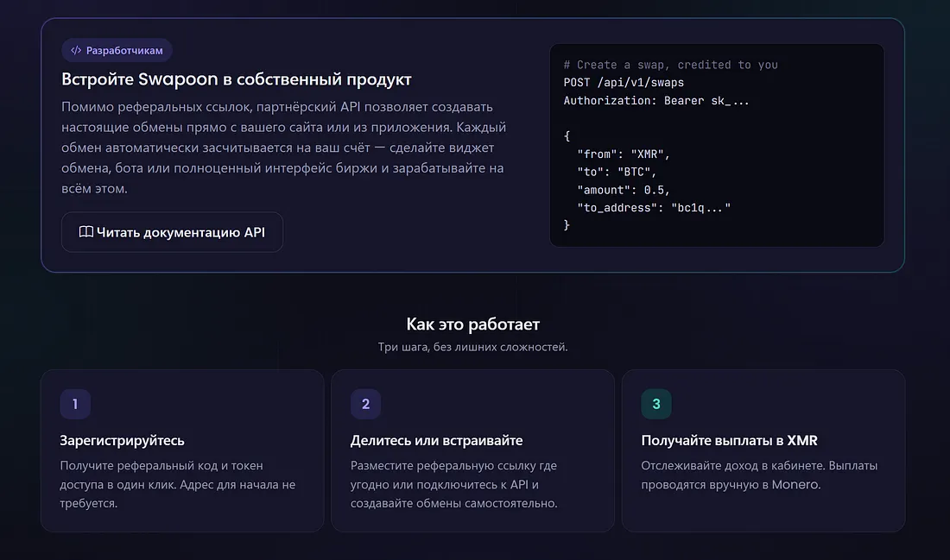This screenshot has width=950, height=560.
Task: Click code comment Create a swap, credited to you
Action: 671,65
